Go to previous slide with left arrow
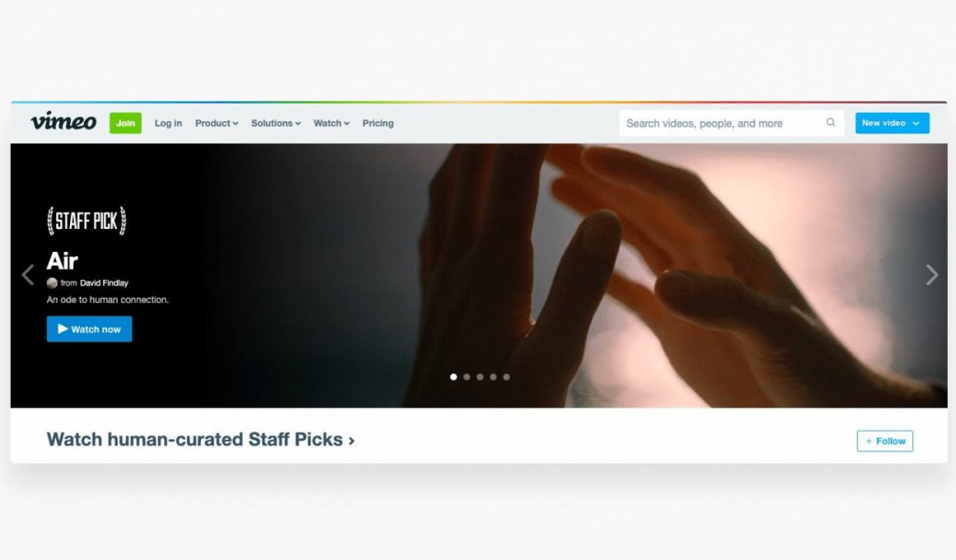This screenshot has height=560, width=956. (27, 275)
